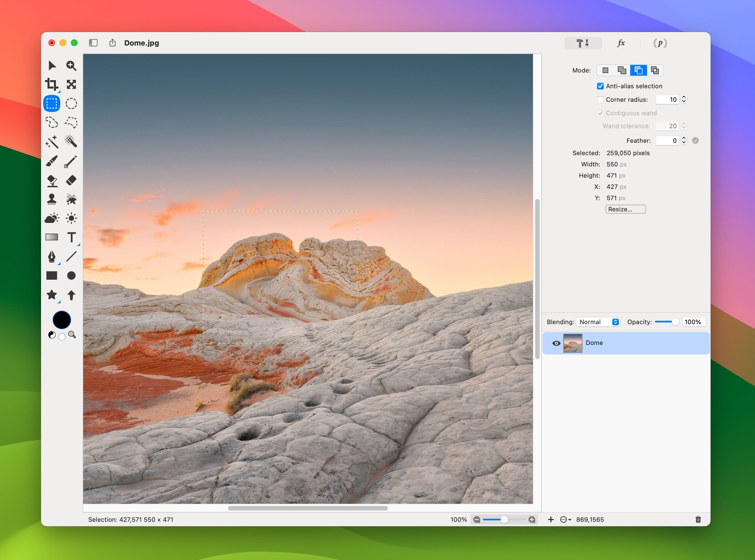This screenshot has height=560, width=755.
Task: Click the black foreground color swatch
Action: [x=62, y=320]
